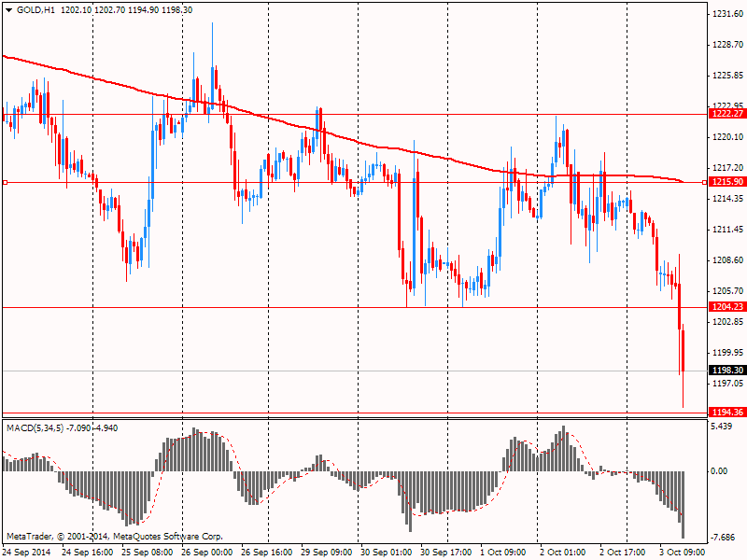The image size is (747, 560).
Task: Click the 0.00 level on MACD scale
Action: point(720,471)
